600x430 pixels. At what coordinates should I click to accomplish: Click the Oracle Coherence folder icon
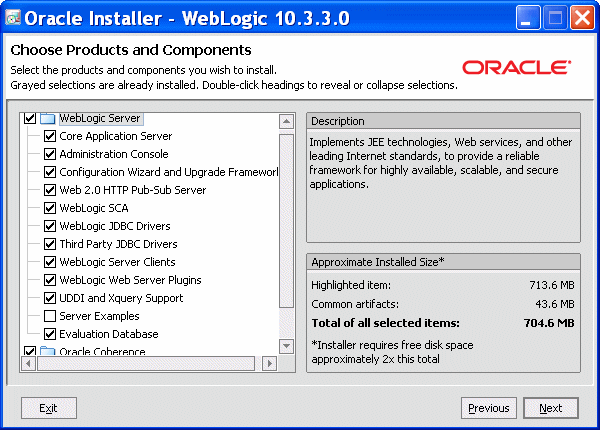tap(48, 351)
